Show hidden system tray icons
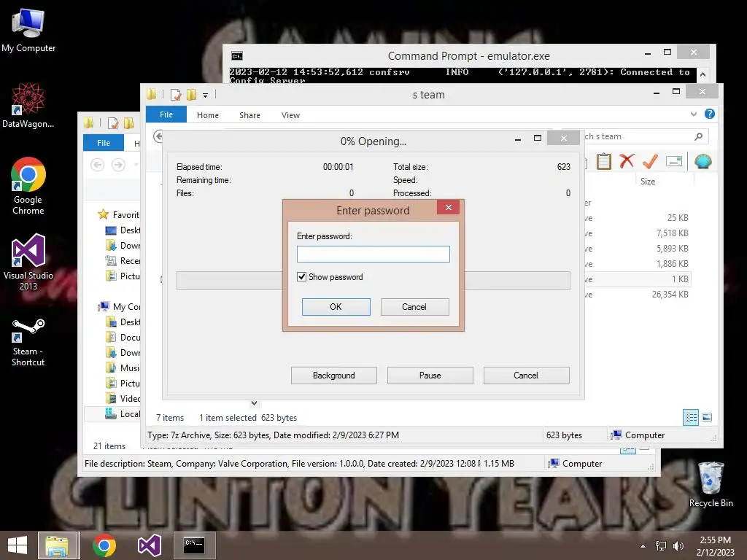The width and height of the screenshot is (747, 560). pos(643,546)
